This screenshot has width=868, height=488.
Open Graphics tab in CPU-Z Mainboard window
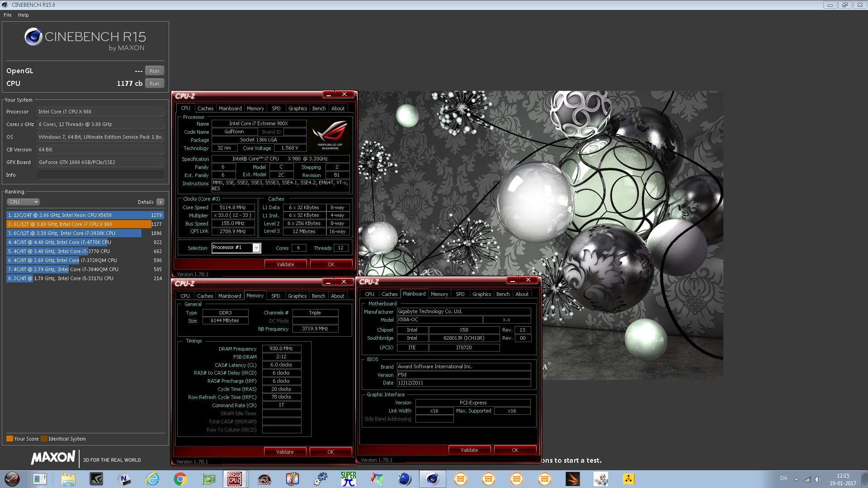pyautogui.click(x=481, y=294)
